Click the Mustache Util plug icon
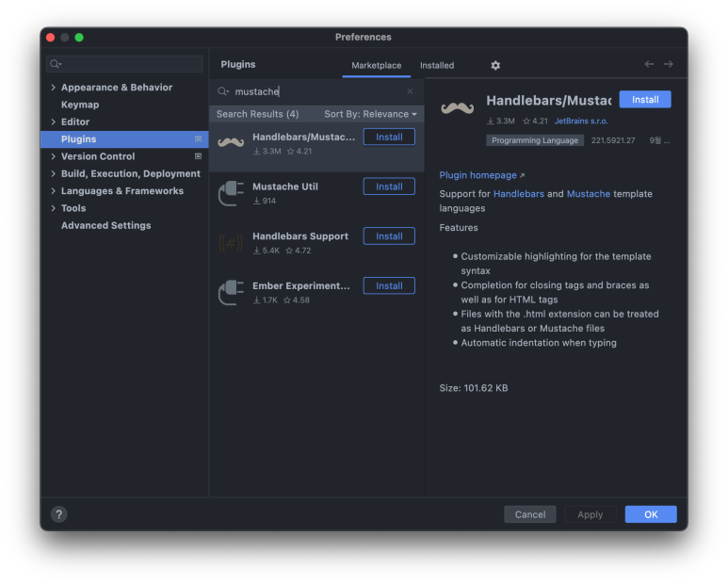The image size is (728, 584). tap(231, 193)
